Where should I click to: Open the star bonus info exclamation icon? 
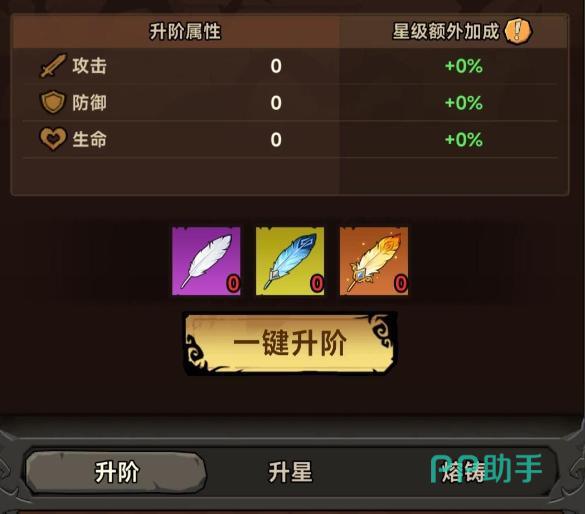pyautogui.click(x=518, y=31)
